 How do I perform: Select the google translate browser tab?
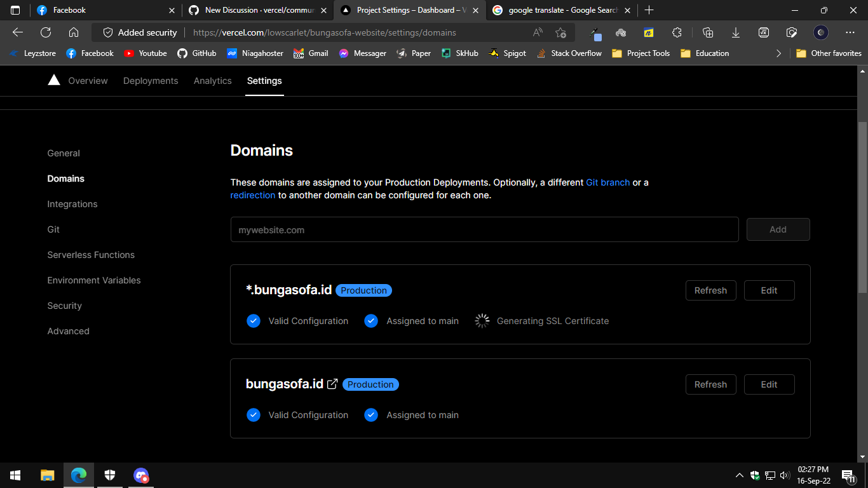pos(558,10)
